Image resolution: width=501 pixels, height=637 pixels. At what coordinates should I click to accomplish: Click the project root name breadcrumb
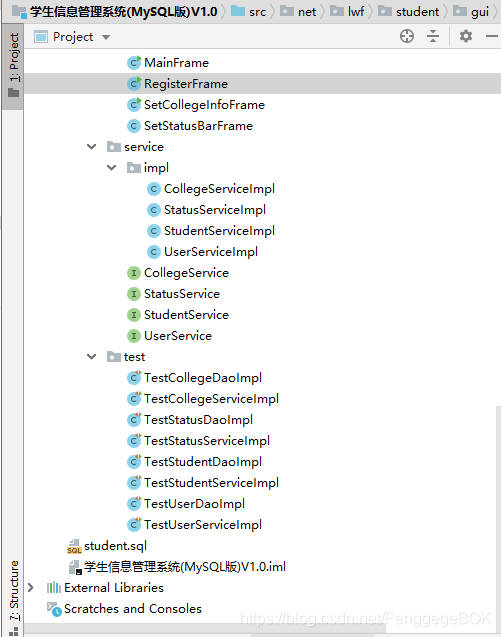point(124,11)
